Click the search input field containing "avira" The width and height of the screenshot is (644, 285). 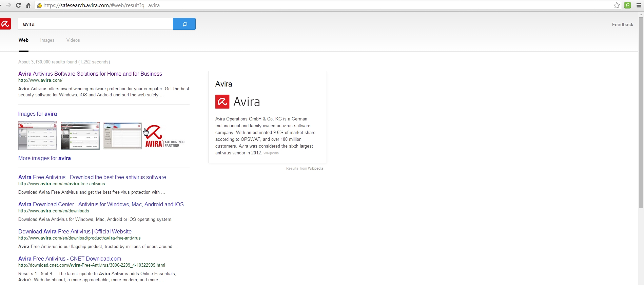coord(95,24)
